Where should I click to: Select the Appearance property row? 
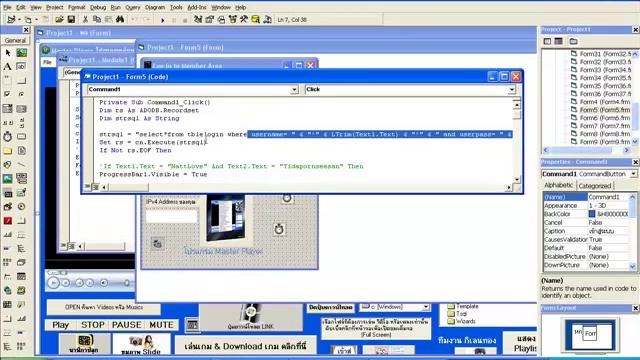[586, 206]
